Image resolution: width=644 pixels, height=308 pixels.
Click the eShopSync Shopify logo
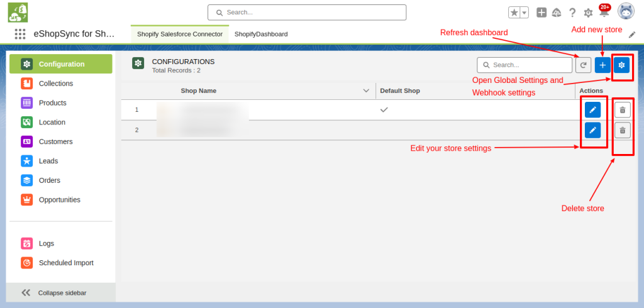point(18,13)
